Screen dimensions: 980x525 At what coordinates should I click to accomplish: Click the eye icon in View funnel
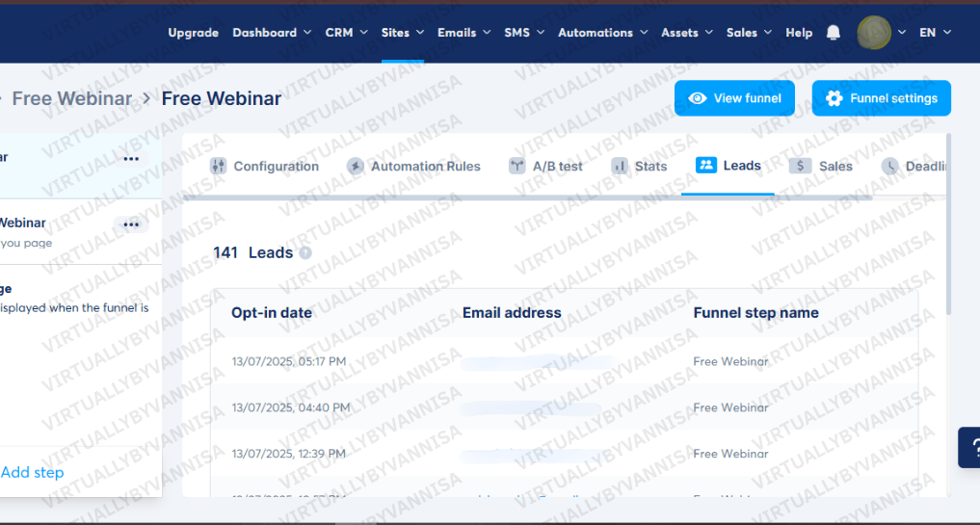(698, 98)
